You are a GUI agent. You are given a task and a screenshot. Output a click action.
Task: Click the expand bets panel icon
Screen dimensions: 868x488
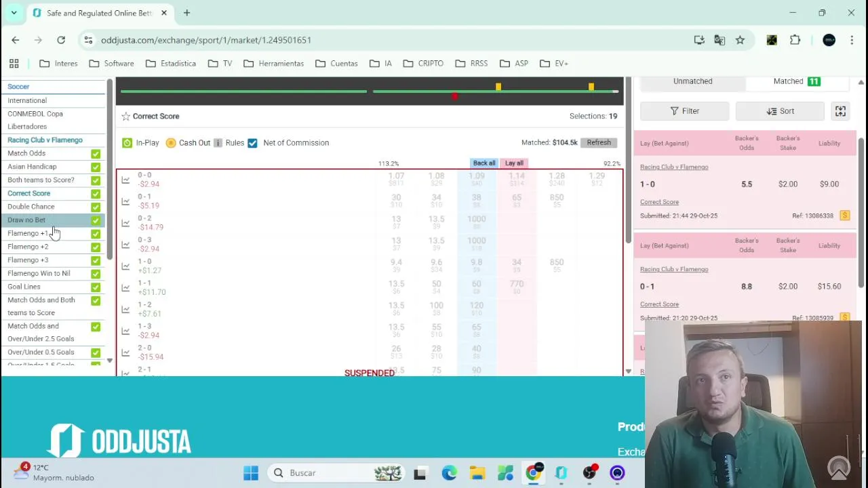pos(840,111)
